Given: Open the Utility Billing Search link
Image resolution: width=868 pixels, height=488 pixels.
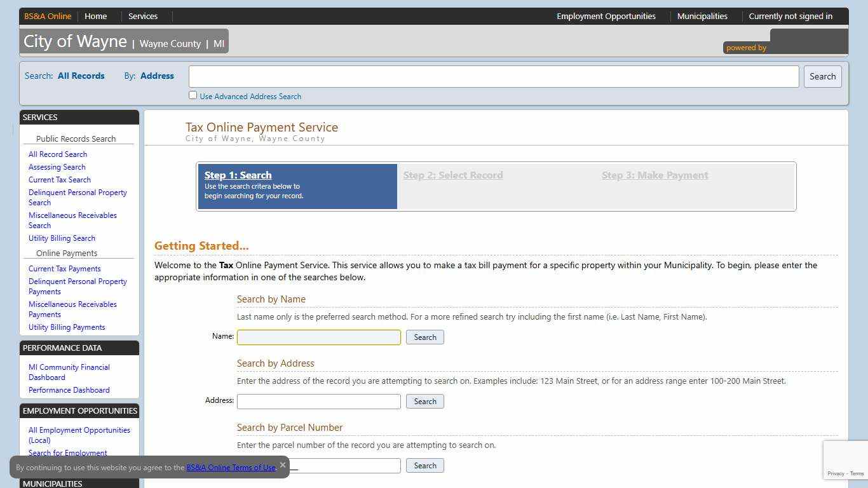Looking at the screenshot, I should (62, 238).
